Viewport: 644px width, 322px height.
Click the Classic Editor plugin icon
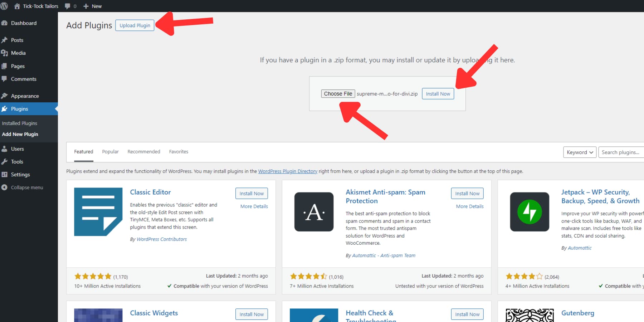pos(98,212)
